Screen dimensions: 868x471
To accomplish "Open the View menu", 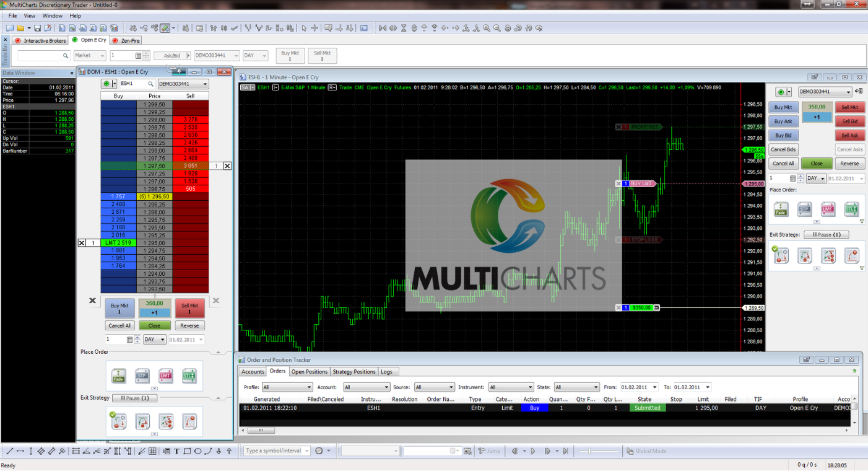I will [28, 15].
